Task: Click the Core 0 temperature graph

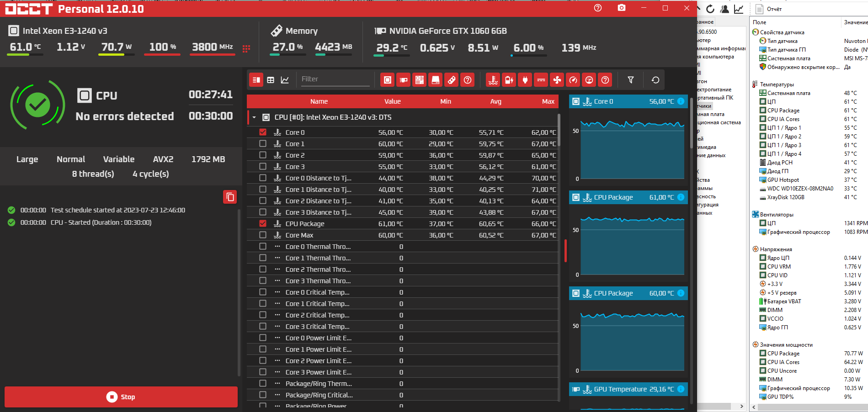Action: tap(633, 149)
